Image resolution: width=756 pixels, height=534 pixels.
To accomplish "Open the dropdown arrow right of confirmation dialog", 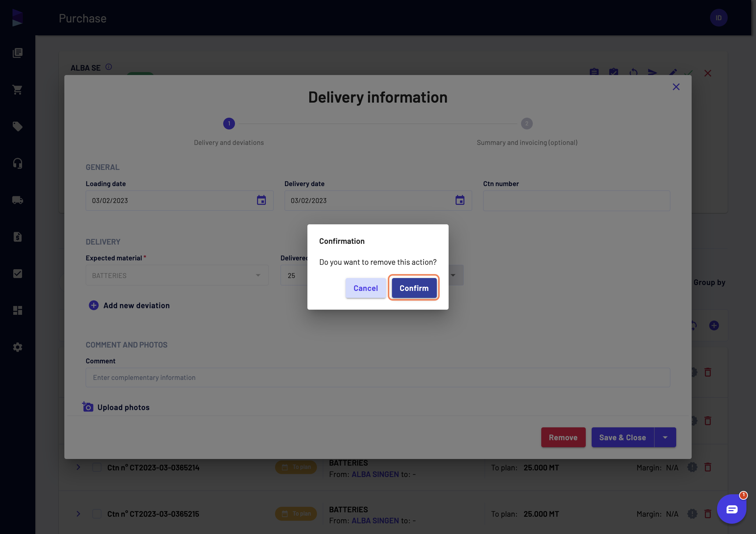I will point(453,275).
